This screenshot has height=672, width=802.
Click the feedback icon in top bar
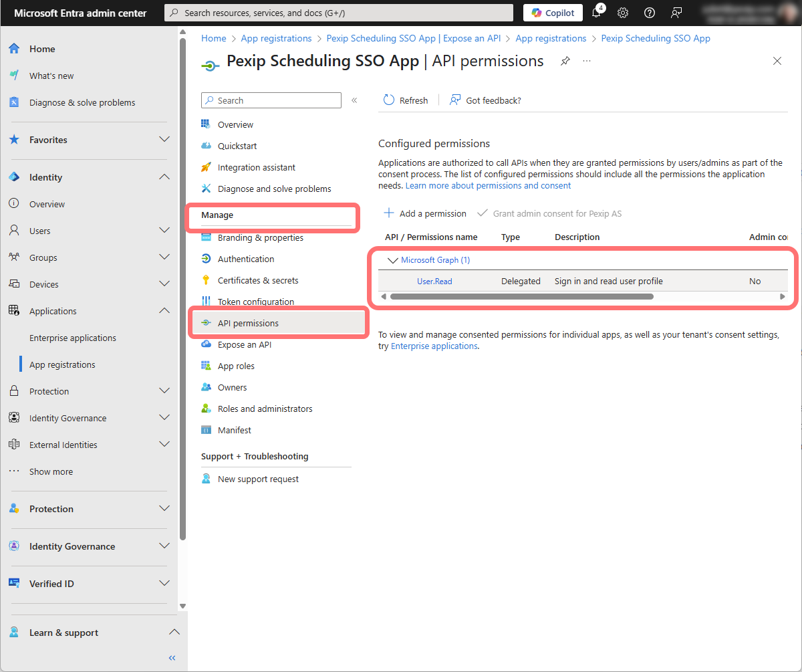pos(676,13)
